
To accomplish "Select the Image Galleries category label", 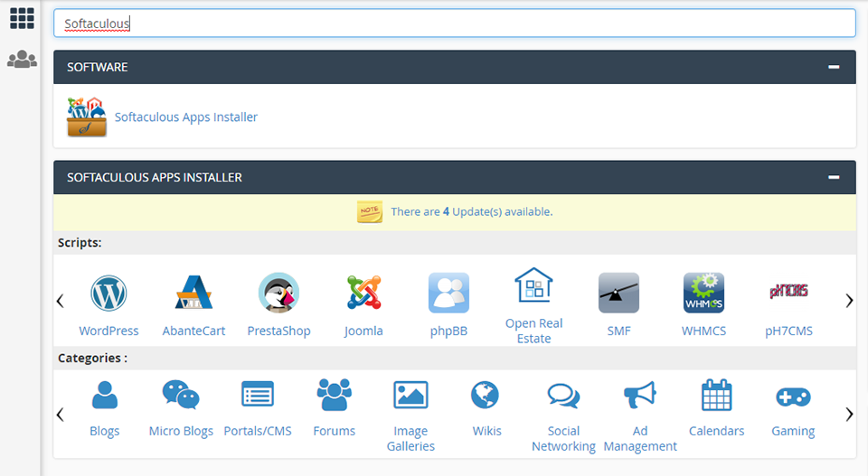I will click(410, 438).
